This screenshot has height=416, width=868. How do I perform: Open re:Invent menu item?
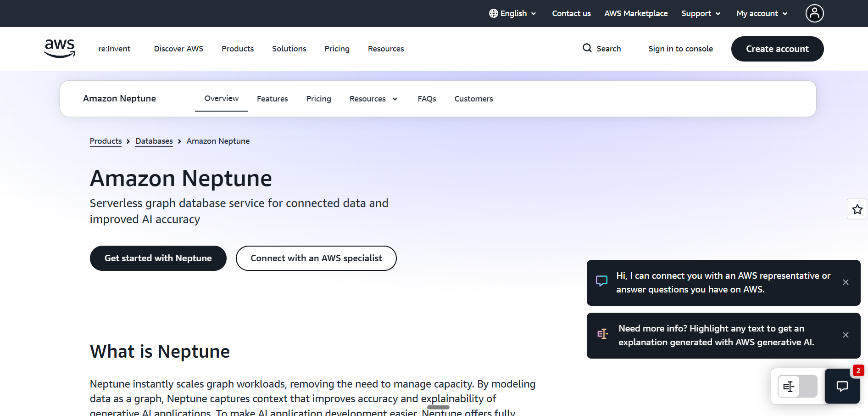pos(114,49)
